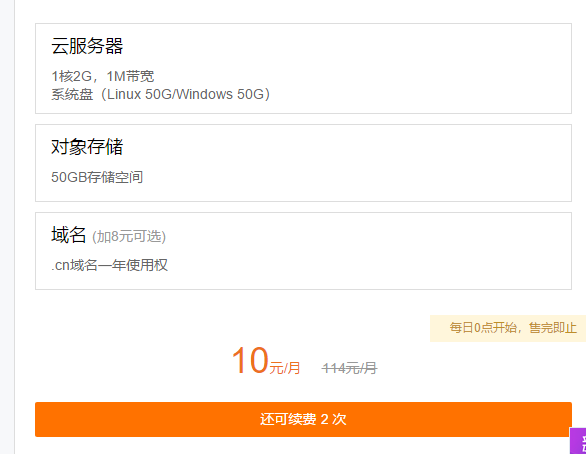Open the purple floating widget at the corner

578,441
